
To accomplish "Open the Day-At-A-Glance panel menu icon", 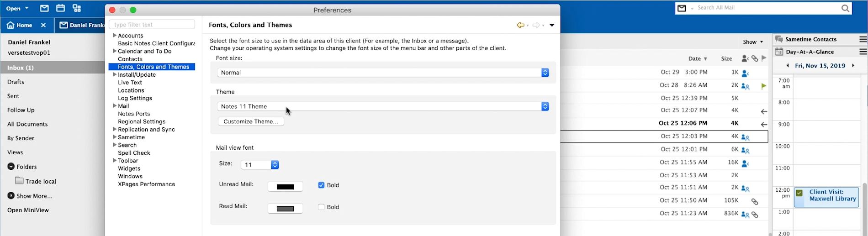I will tap(863, 52).
